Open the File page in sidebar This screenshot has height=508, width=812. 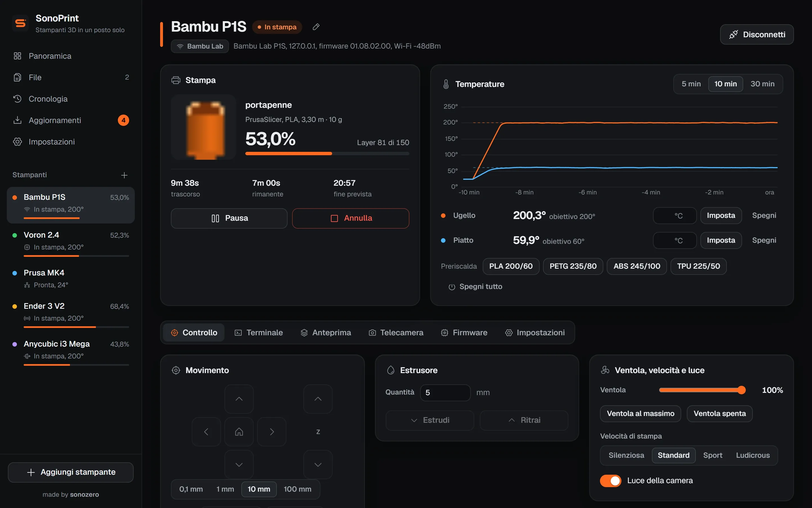pyautogui.click(x=71, y=78)
